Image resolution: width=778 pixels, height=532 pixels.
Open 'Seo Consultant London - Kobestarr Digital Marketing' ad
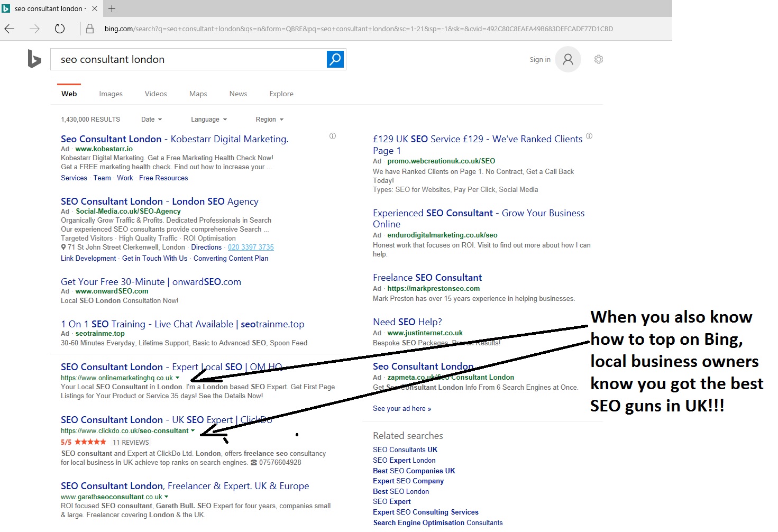click(x=175, y=139)
